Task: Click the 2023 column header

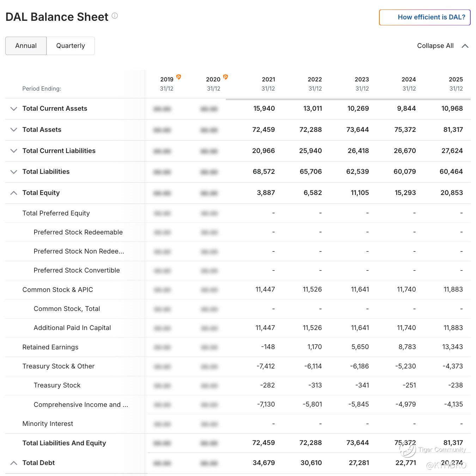Action: point(362,84)
